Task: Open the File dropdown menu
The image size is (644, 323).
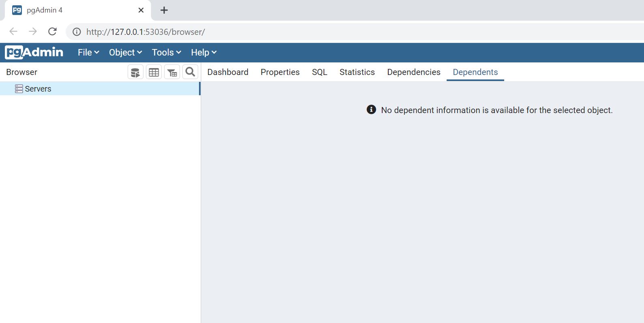Action: [88, 52]
